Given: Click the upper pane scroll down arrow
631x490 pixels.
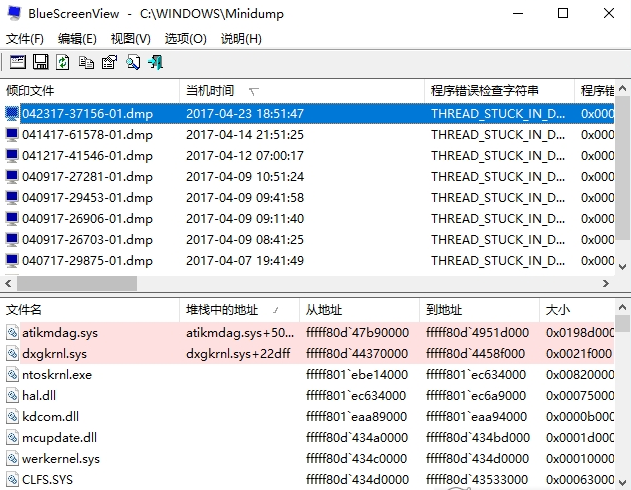Looking at the screenshot, I should click(x=622, y=267).
